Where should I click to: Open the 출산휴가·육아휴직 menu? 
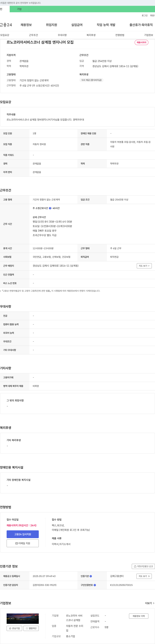click(x=141, y=25)
